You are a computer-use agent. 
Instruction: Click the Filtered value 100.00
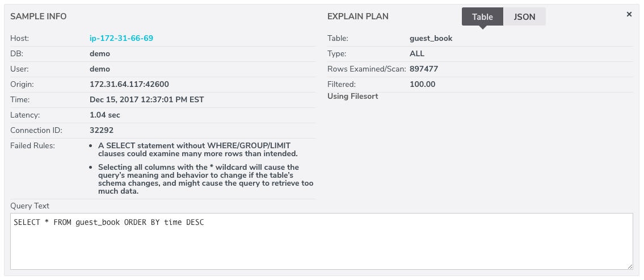click(x=423, y=84)
